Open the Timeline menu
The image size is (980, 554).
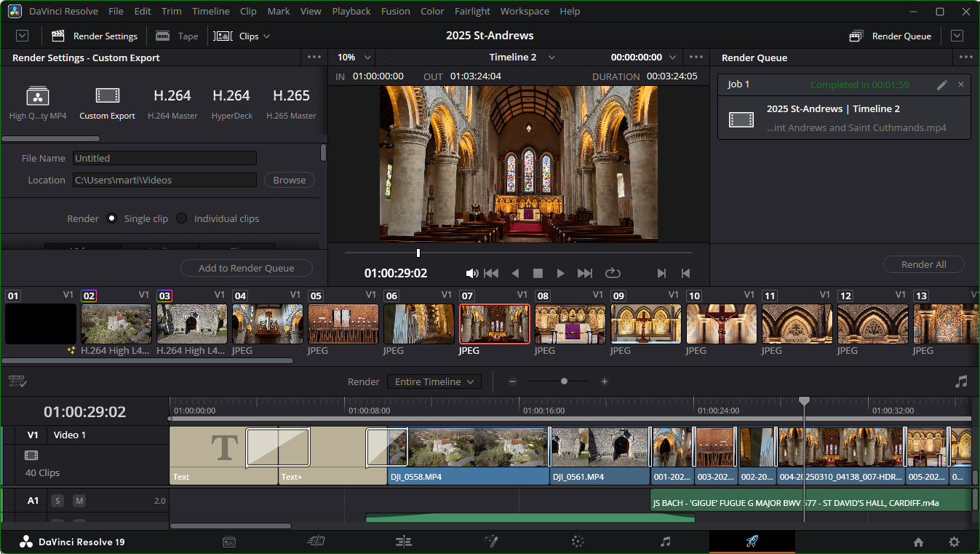pos(211,11)
